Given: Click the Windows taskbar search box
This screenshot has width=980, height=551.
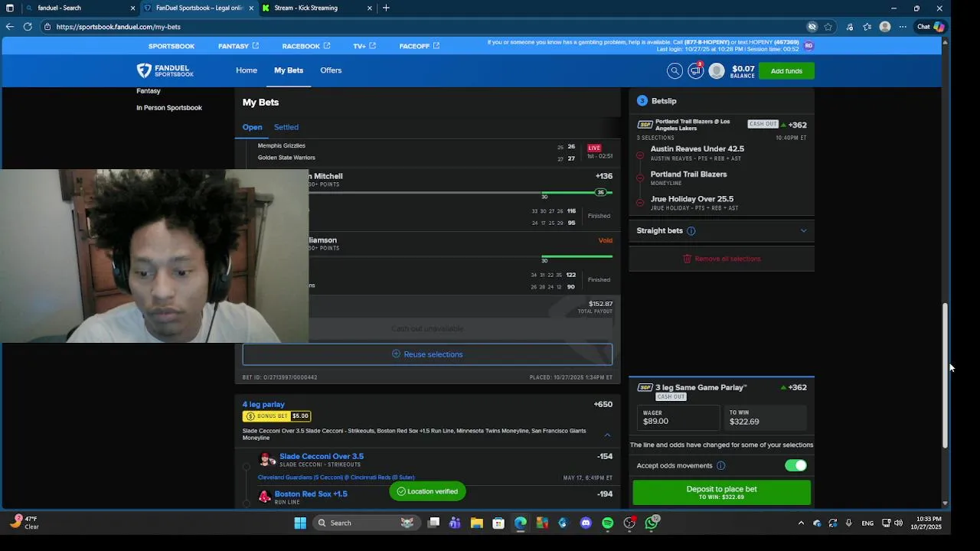Looking at the screenshot, I should click(x=366, y=523).
